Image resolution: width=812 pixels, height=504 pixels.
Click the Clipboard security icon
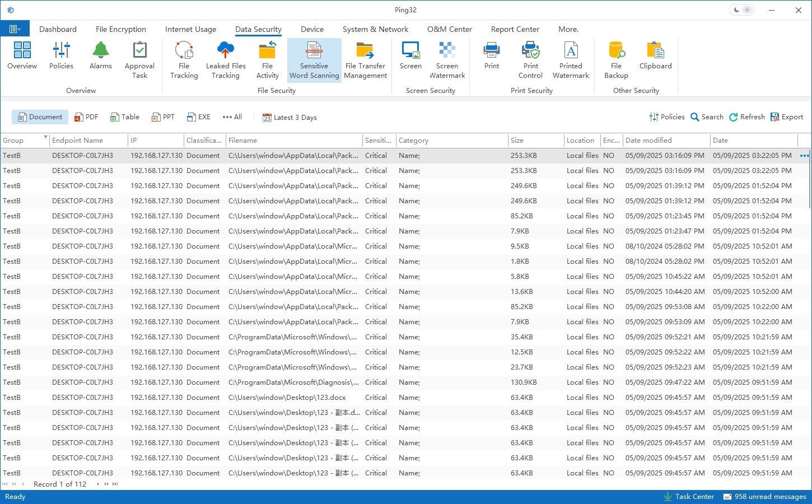pos(655,56)
